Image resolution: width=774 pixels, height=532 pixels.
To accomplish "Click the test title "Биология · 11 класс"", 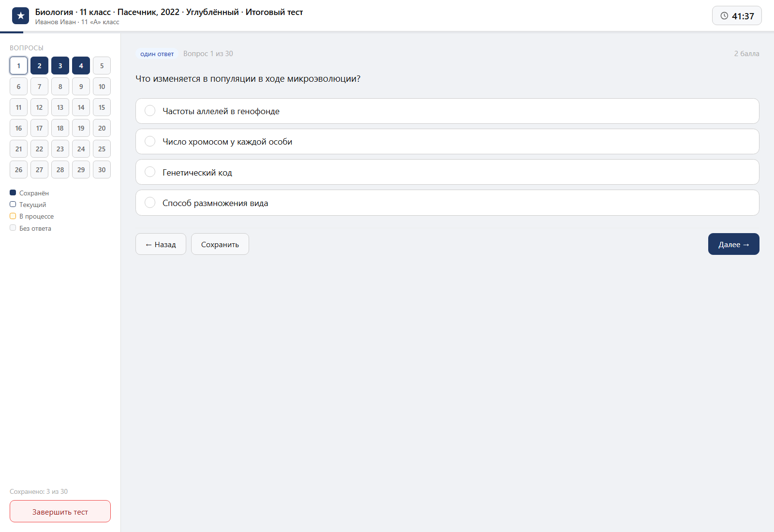I will (169, 12).
